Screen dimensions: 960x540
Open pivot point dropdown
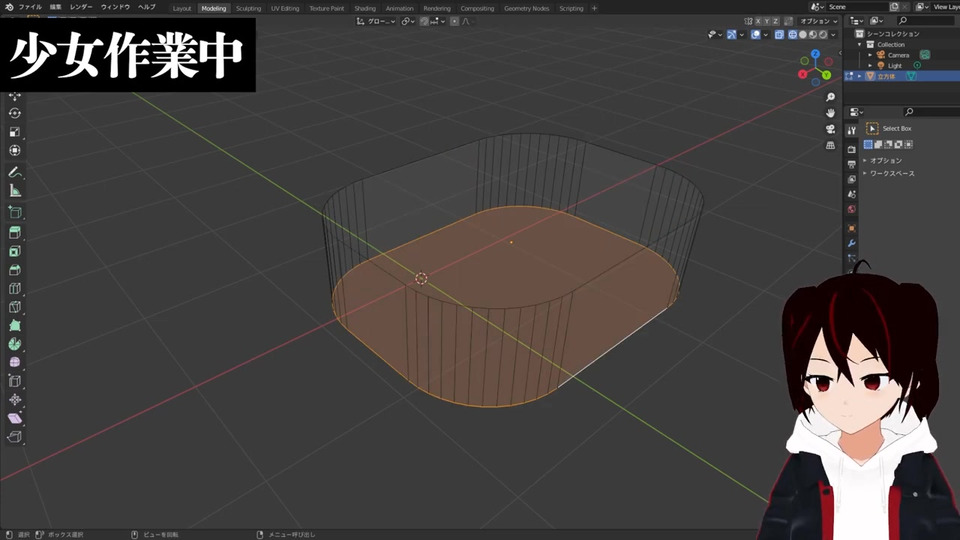point(408,21)
